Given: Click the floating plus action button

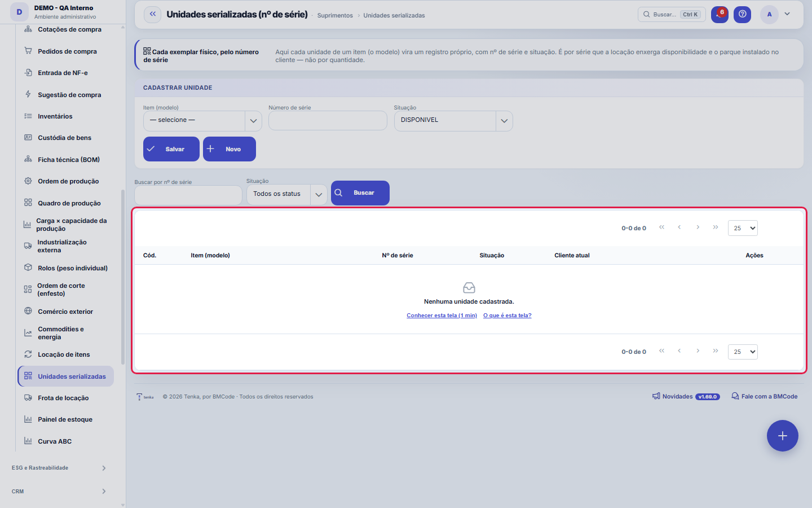Looking at the screenshot, I should coord(783,436).
